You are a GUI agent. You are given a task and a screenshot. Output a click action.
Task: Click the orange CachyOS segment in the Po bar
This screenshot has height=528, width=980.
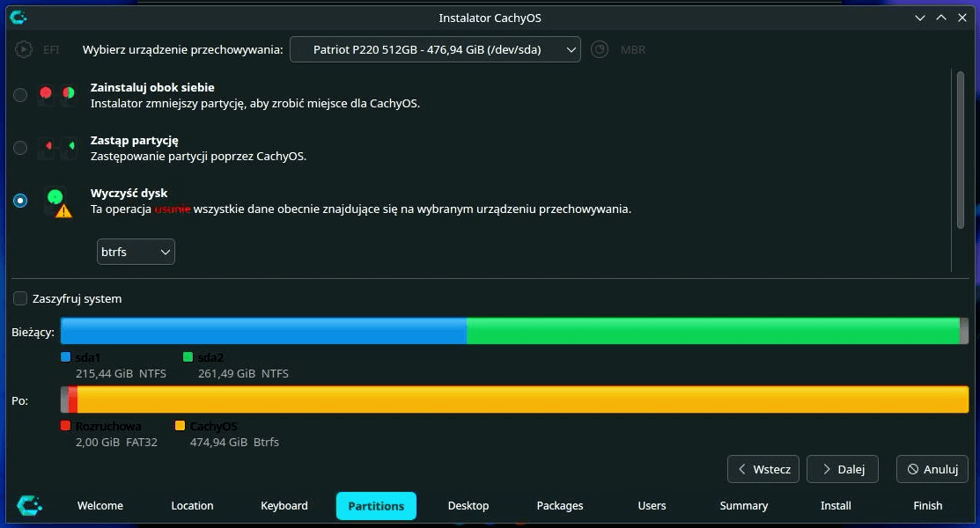pyautogui.click(x=522, y=400)
